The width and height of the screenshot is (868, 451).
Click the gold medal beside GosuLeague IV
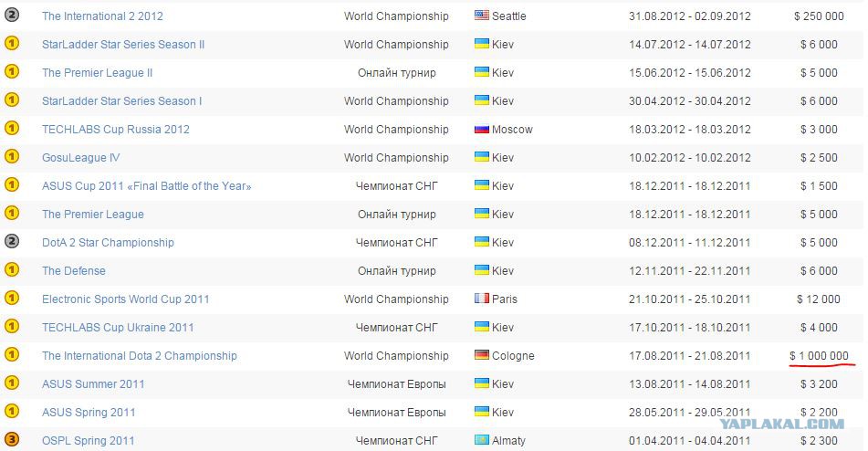coord(12,157)
